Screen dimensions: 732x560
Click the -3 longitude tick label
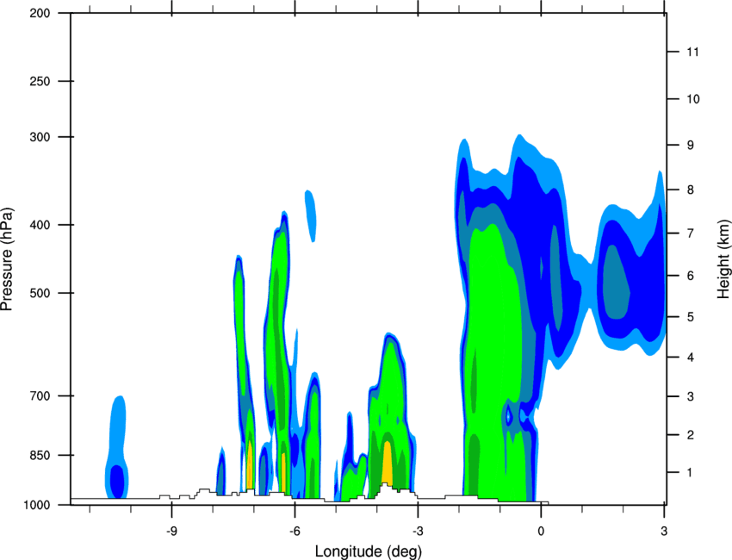[x=418, y=532]
